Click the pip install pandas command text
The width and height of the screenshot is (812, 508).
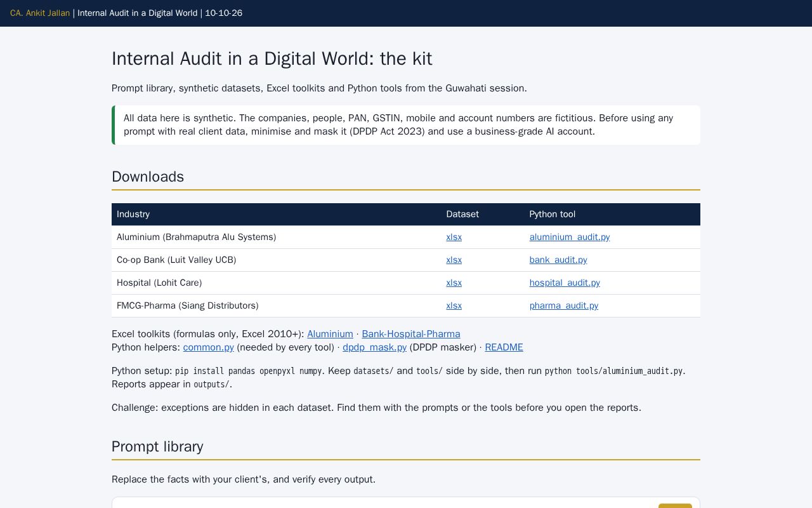pyautogui.click(x=248, y=371)
